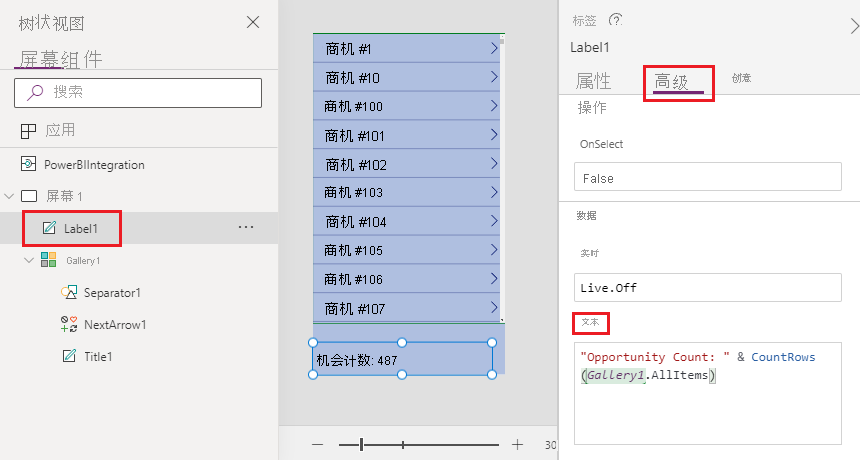The height and width of the screenshot is (460, 860).
Task: Click the 屏幕 1 screen icon
Action: (29, 196)
